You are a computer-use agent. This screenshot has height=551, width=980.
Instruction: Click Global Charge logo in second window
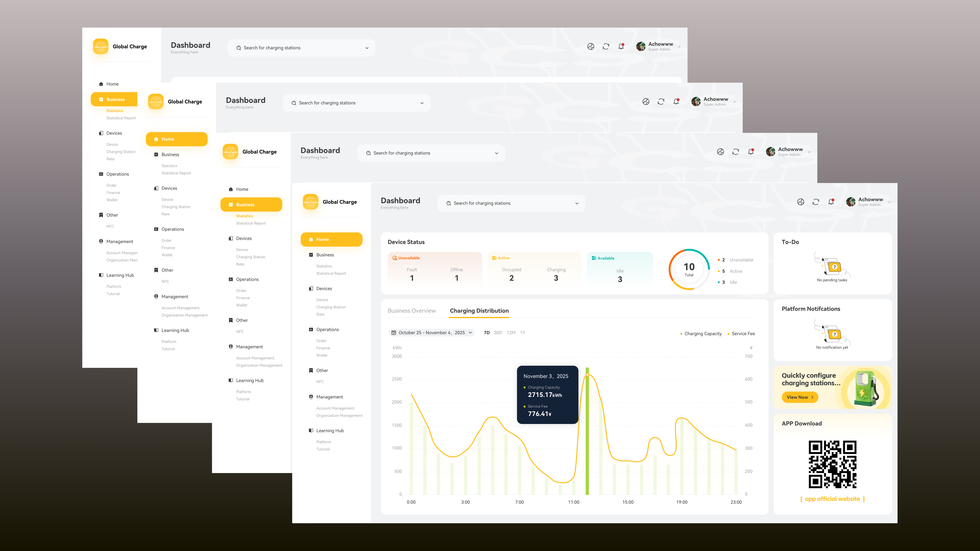coord(156,102)
